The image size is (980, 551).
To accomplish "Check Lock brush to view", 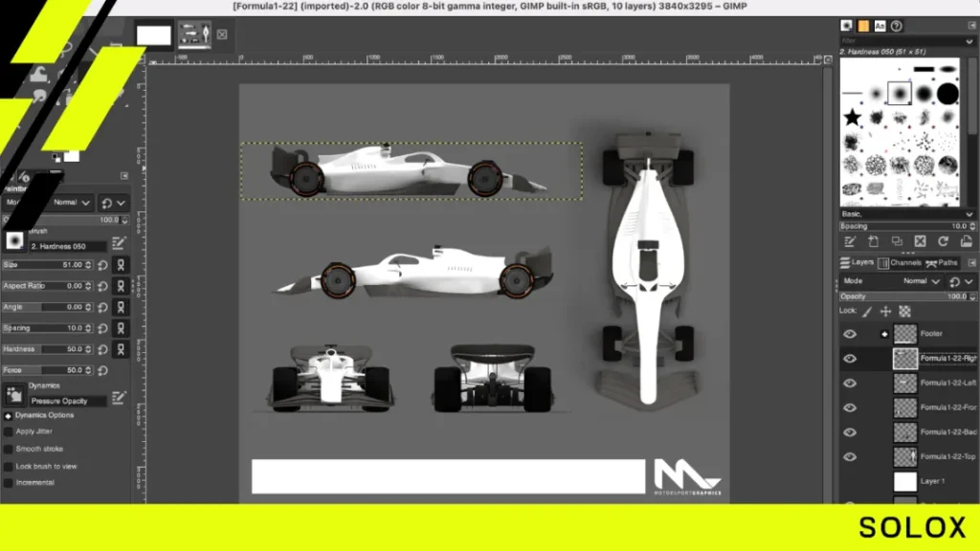I will click(8, 467).
